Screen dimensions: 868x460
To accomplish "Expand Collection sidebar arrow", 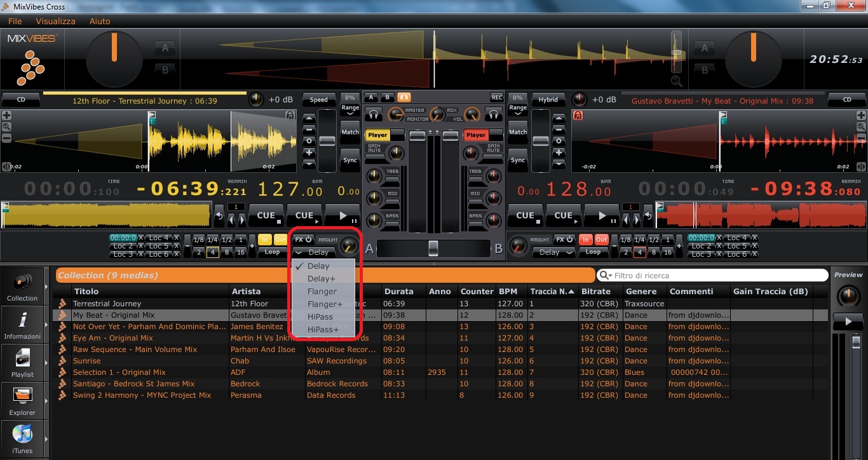I will click(46, 287).
